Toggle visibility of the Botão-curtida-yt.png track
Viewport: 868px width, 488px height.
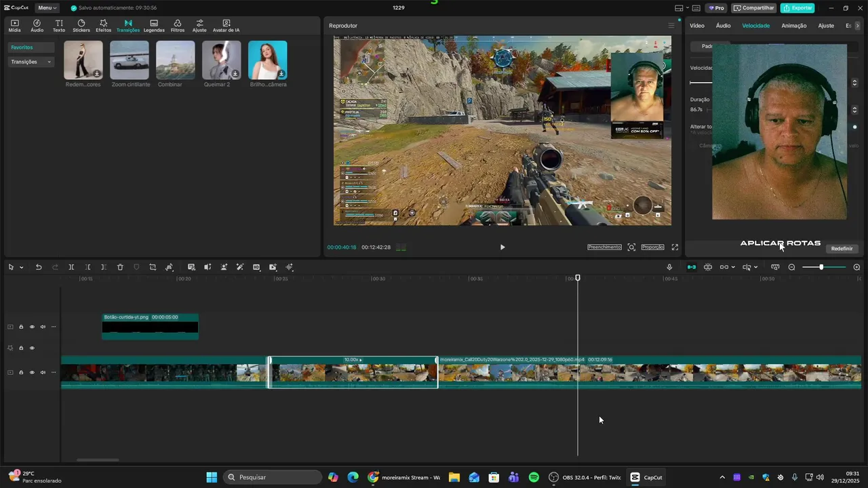click(32, 327)
